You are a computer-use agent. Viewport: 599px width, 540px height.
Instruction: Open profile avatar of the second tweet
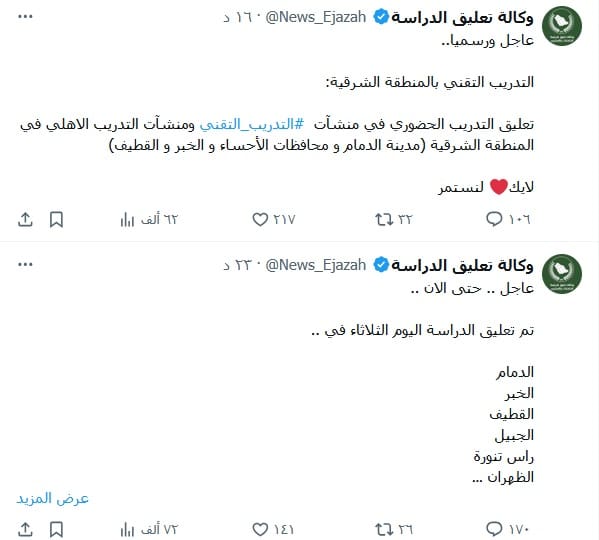562,274
